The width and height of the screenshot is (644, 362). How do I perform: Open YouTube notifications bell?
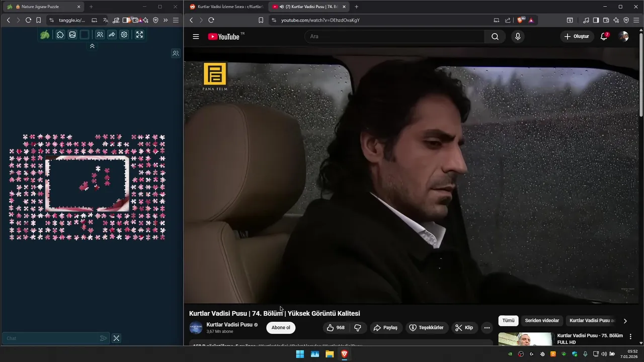604,36
